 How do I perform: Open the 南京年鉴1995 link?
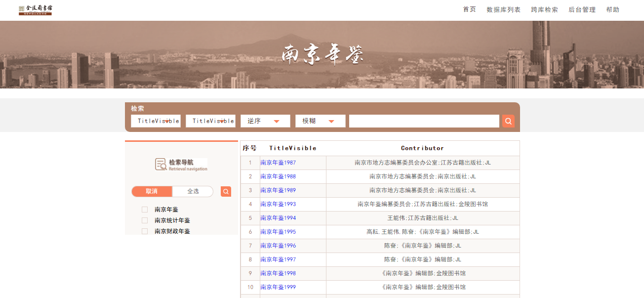pos(278,232)
